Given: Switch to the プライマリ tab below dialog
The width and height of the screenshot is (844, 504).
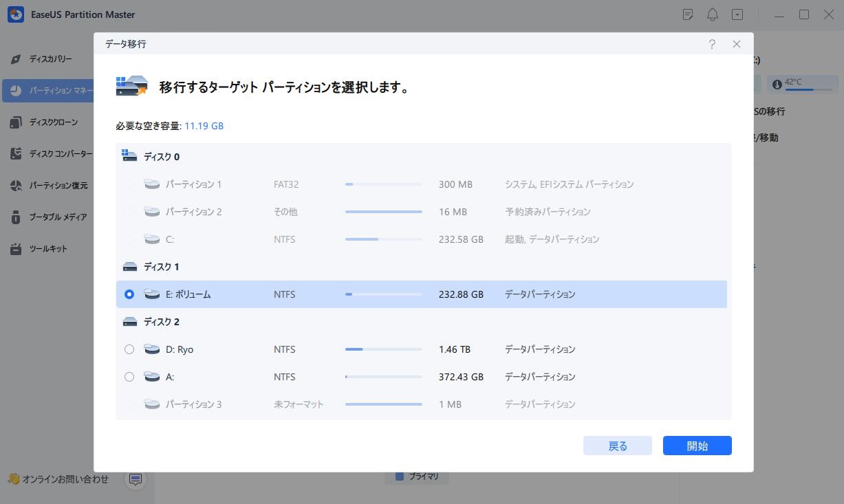Looking at the screenshot, I should pos(417,475).
